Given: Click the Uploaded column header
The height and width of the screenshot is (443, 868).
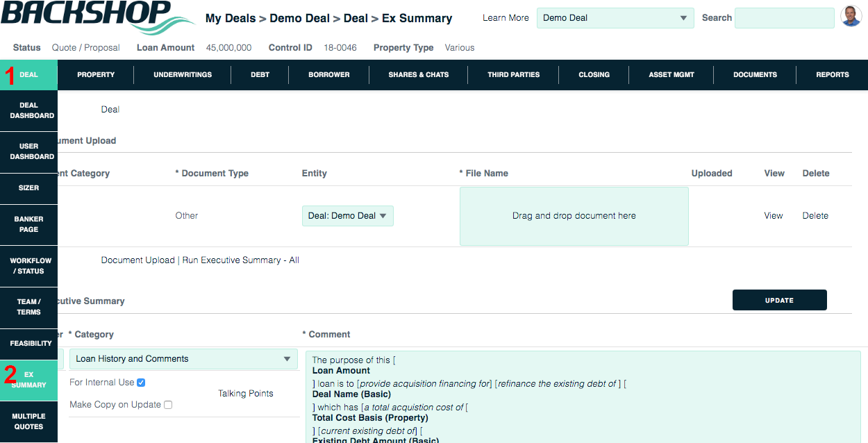Looking at the screenshot, I should pyautogui.click(x=712, y=174).
